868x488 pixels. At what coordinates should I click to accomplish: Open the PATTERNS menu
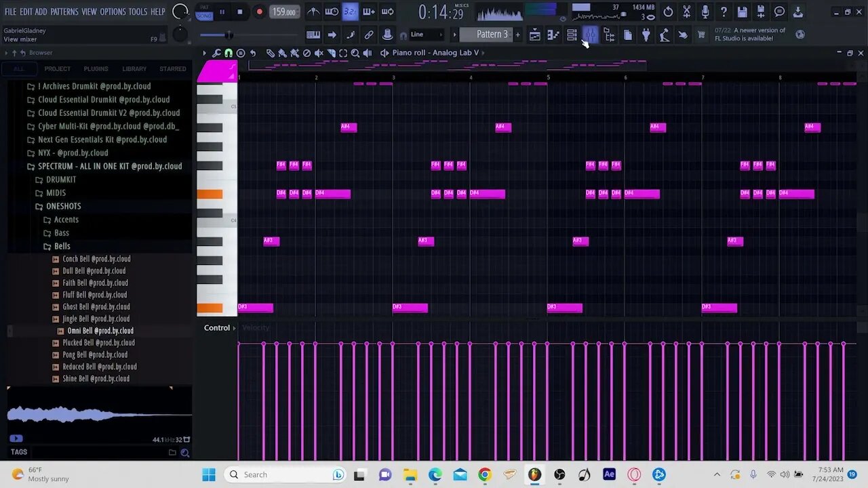point(64,12)
